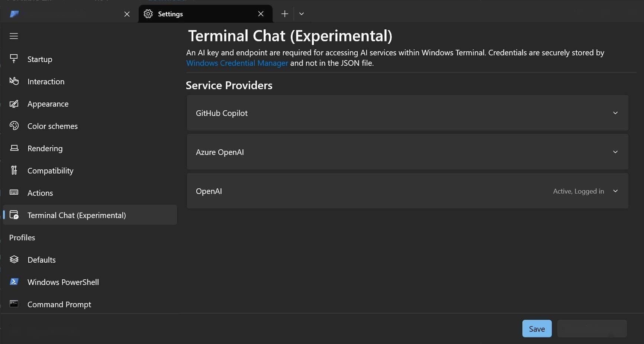Click the Actions keyboard icon

[14, 192]
